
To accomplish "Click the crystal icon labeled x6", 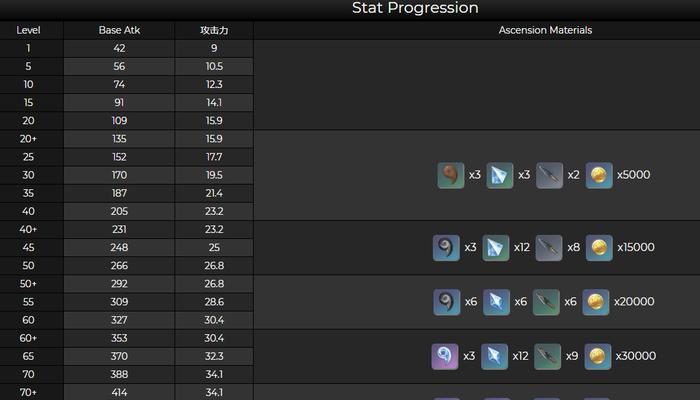I will 496,302.
